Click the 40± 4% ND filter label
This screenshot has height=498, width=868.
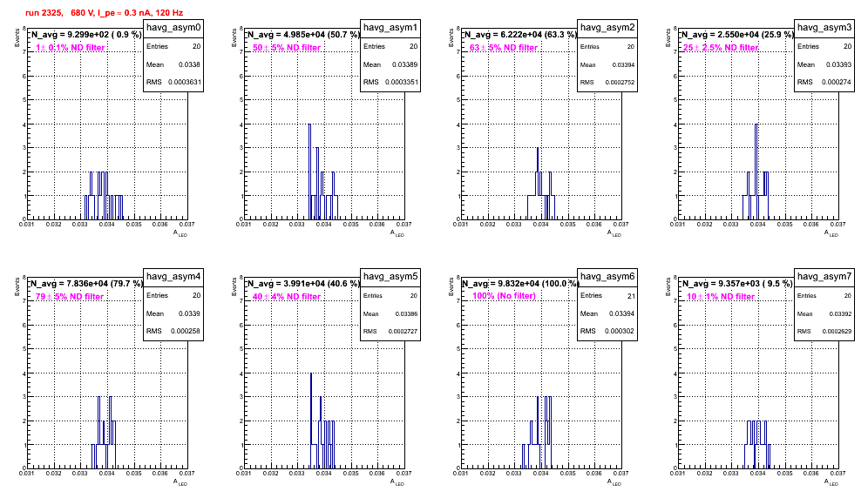[287, 297]
